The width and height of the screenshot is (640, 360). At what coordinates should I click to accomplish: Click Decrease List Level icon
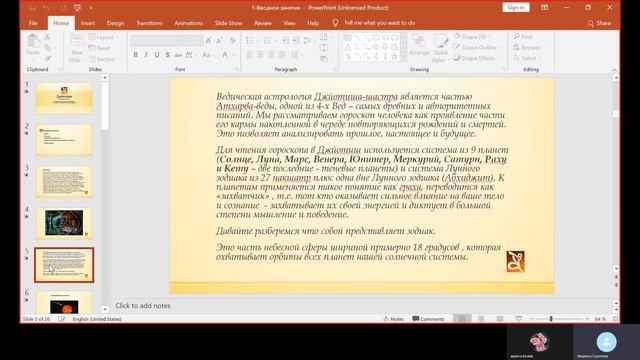point(285,40)
